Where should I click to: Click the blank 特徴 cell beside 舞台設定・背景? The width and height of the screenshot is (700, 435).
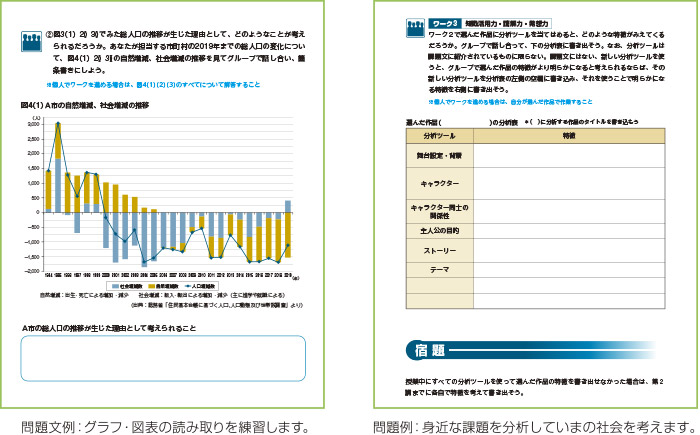pyautogui.click(x=569, y=155)
